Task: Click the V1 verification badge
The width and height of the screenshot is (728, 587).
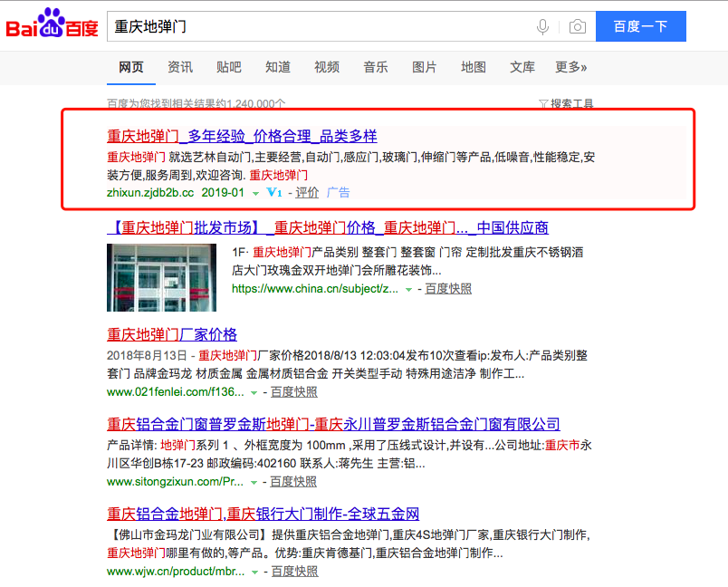Action: click(274, 192)
